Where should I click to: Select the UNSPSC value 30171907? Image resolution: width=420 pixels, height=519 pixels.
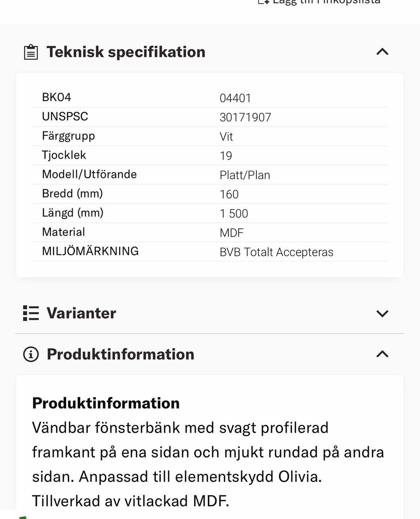tap(245, 117)
